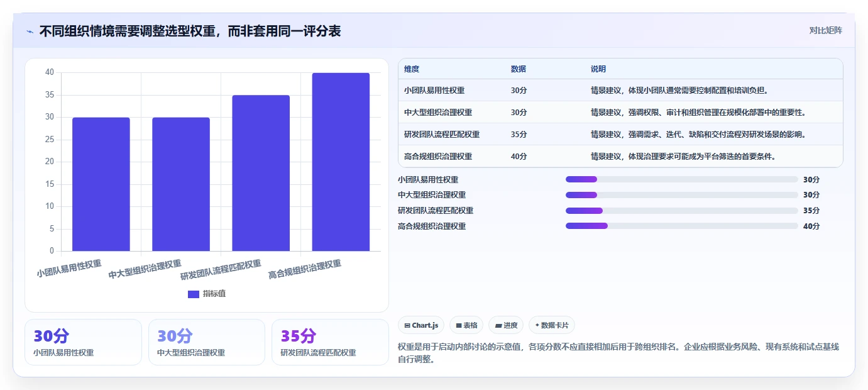Click x-axis label 小团队易用性权重 under chart

(x=69, y=269)
